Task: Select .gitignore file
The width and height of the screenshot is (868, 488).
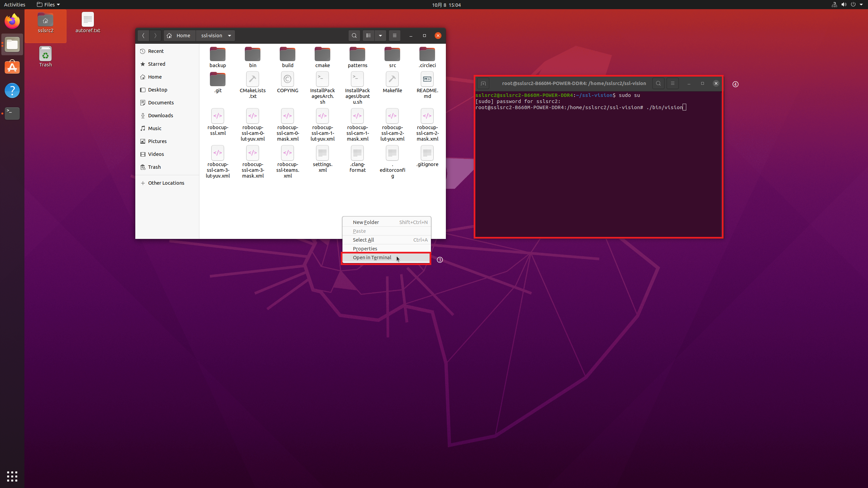Action: 427,156
